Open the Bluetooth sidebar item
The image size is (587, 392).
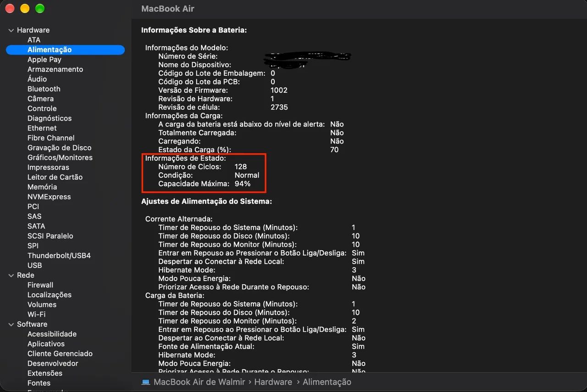click(44, 89)
